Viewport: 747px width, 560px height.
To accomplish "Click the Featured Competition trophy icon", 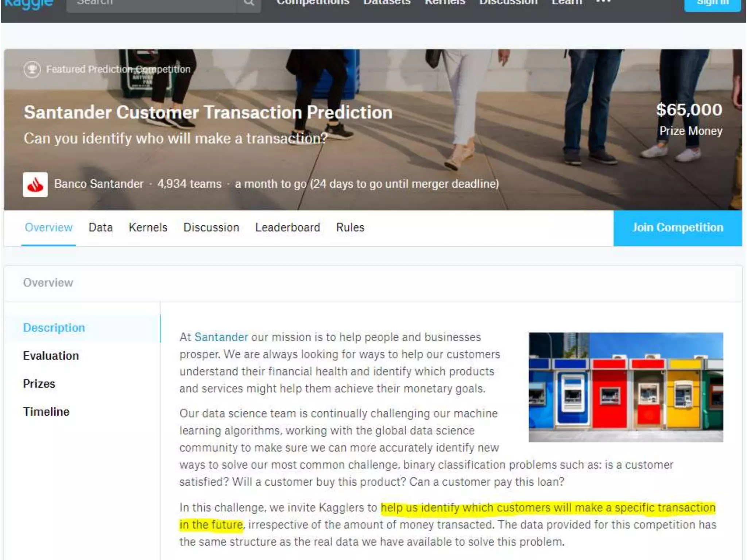I will [32, 69].
